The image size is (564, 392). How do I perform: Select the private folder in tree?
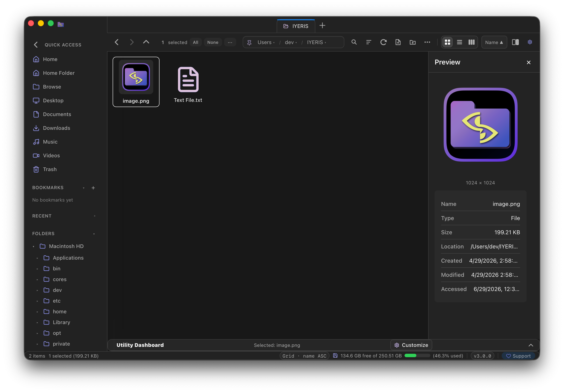[x=61, y=344]
